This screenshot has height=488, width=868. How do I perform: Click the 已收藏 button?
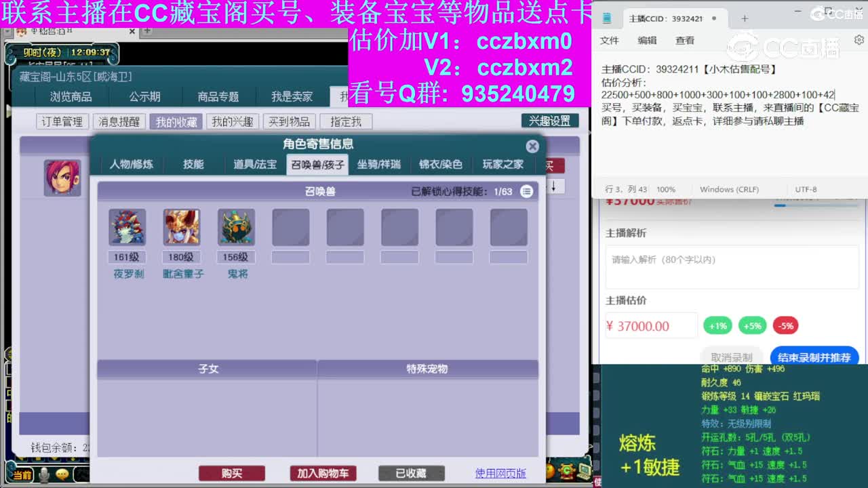[411, 473]
